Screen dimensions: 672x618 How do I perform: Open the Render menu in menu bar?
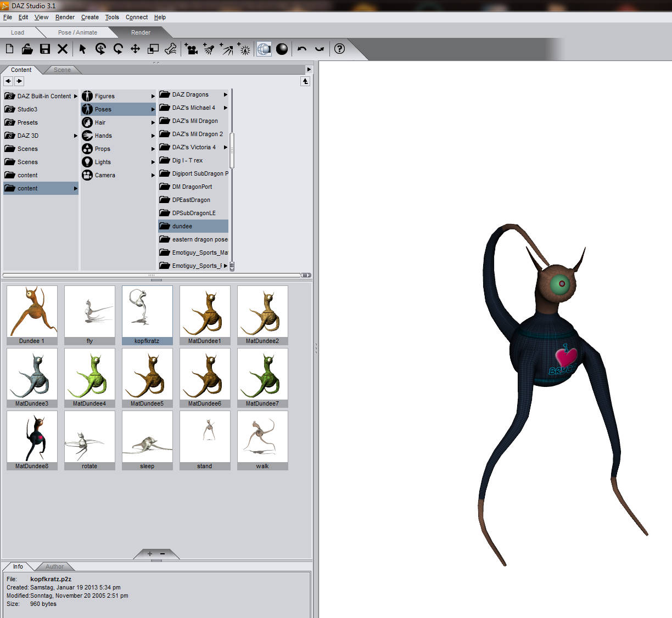pos(65,17)
